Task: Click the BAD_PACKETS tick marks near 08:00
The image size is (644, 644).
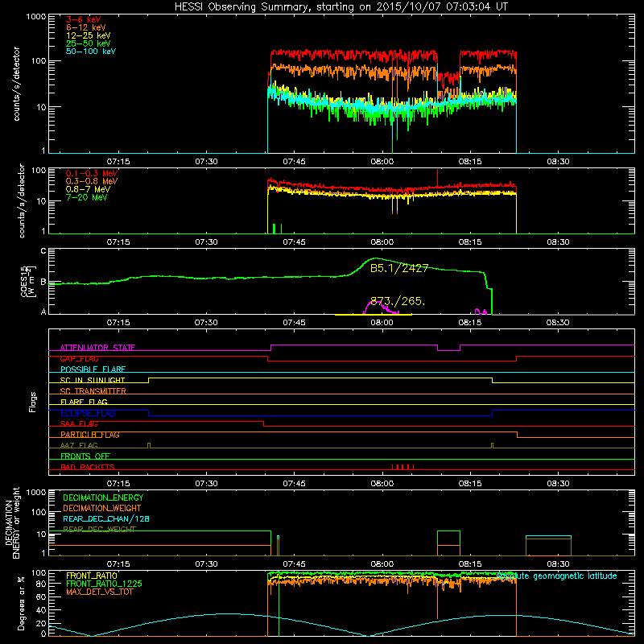Action: point(403,467)
